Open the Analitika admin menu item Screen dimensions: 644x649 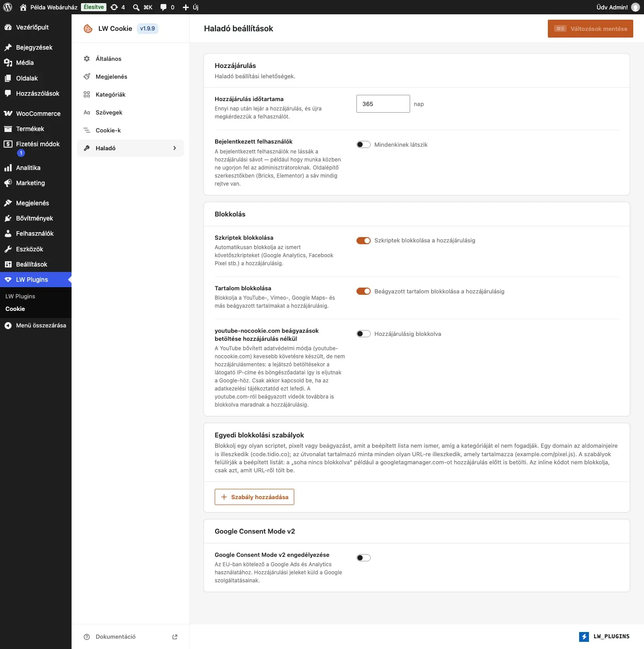coord(36,168)
